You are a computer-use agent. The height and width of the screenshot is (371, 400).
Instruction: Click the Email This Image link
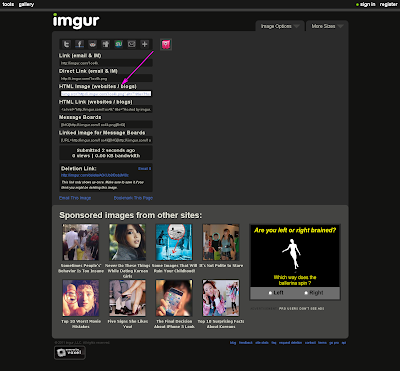click(75, 198)
